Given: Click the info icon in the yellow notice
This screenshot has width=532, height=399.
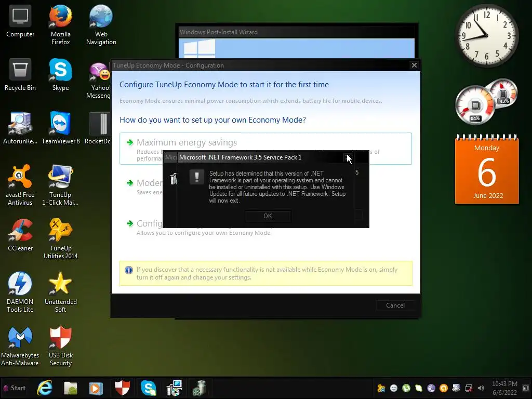Looking at the screenshot, I should 129,270.
